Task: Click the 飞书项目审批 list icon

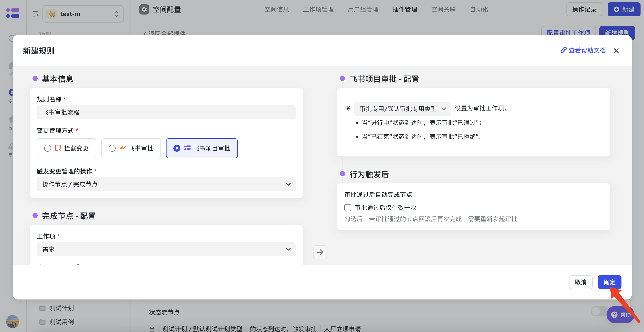Action: (187, 148)
